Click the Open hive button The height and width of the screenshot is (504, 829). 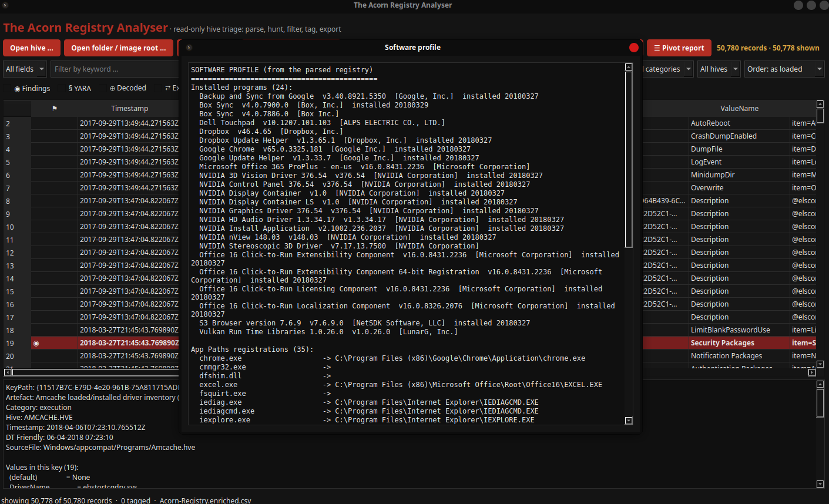(31, 48)
